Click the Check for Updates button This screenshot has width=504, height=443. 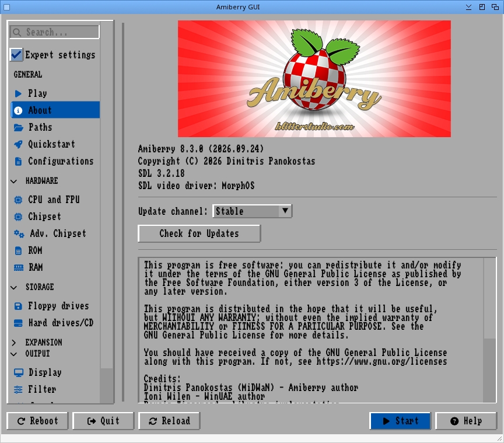199,233
